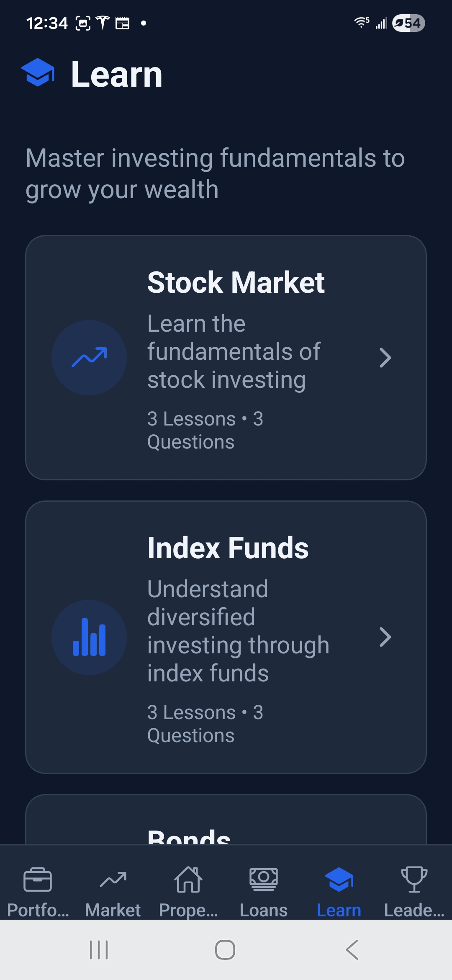The width and height of the screenshot is (452, 980).
Task: Expand Index Funds course with chevron arrow
Action: pos(385,637)
